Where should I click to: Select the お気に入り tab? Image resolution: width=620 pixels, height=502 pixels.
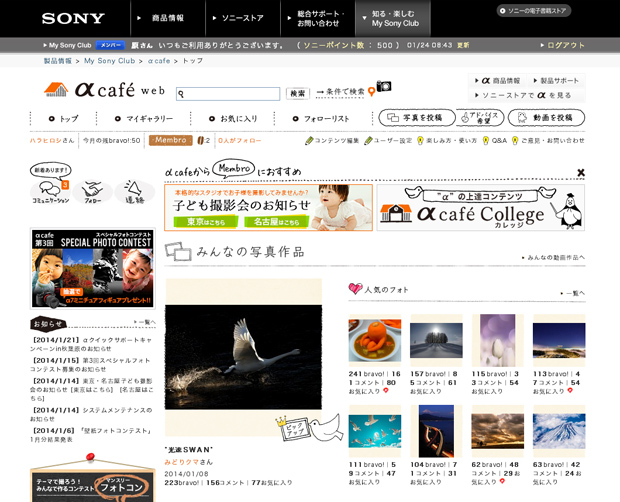(x=233, y=119)
